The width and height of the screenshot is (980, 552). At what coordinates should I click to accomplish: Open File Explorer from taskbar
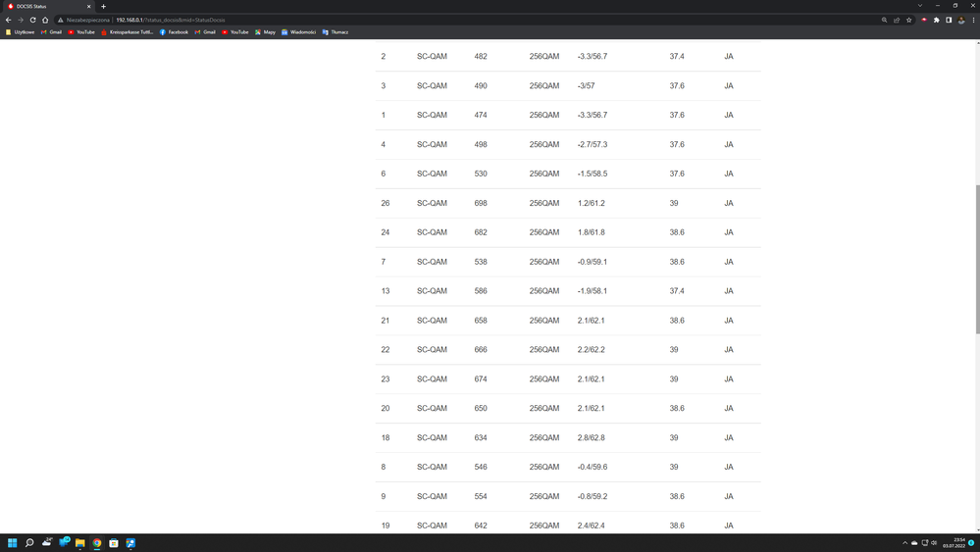tap(80, 542)
